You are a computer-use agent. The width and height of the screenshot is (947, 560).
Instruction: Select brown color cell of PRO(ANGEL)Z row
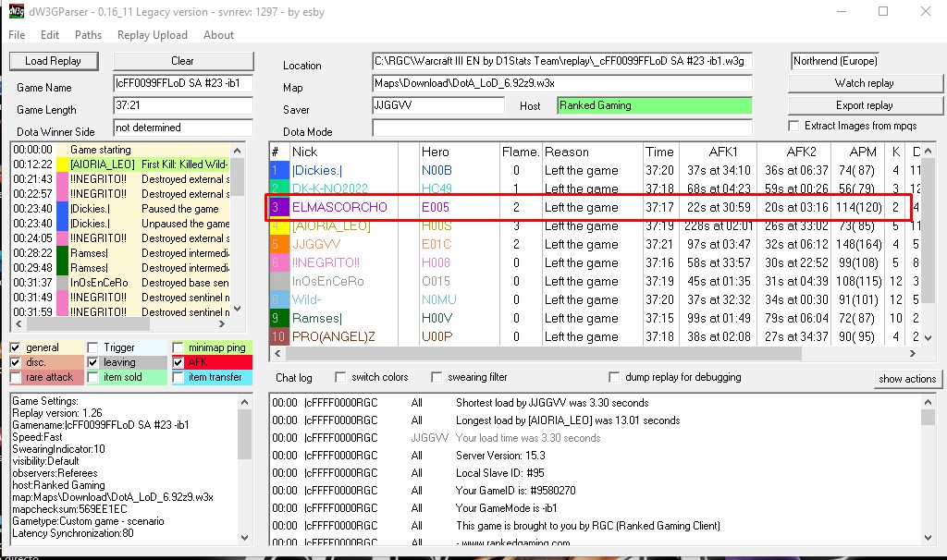278,336
